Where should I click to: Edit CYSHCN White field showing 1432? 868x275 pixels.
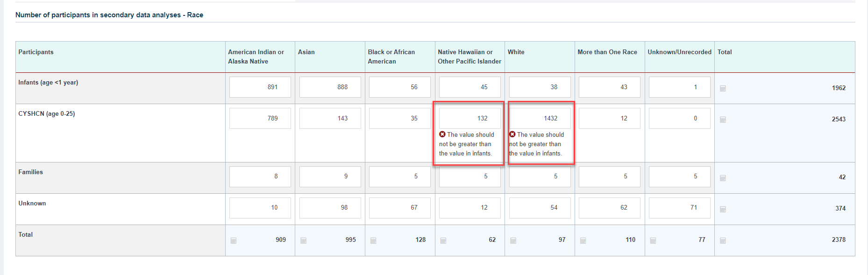(x=540, y=118)
